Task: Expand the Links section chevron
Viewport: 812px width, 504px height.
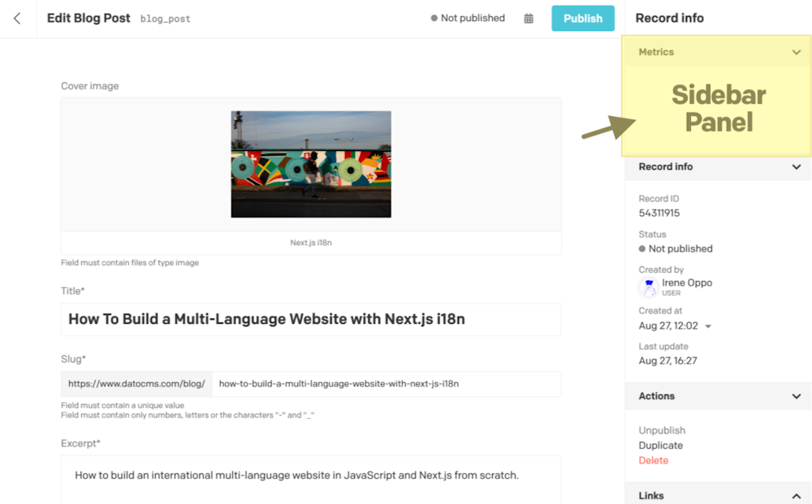Action: (x=796, y=496)
